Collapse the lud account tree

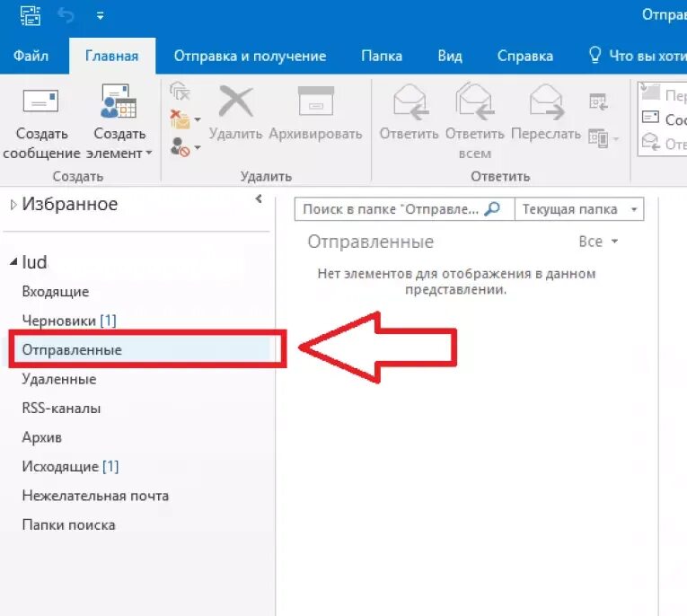[13, 262]
